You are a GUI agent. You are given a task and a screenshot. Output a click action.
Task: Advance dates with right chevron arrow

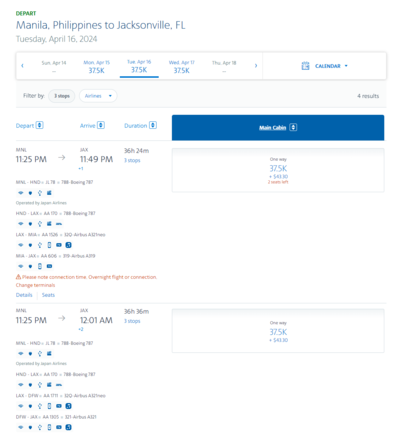pos(256,66)
